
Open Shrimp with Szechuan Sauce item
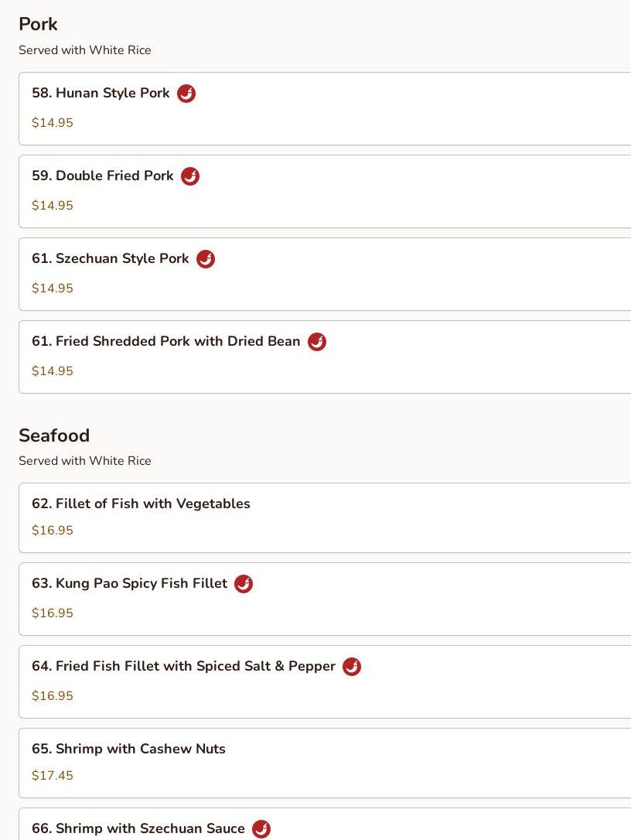pyautogui.click(x=138, y=829)
